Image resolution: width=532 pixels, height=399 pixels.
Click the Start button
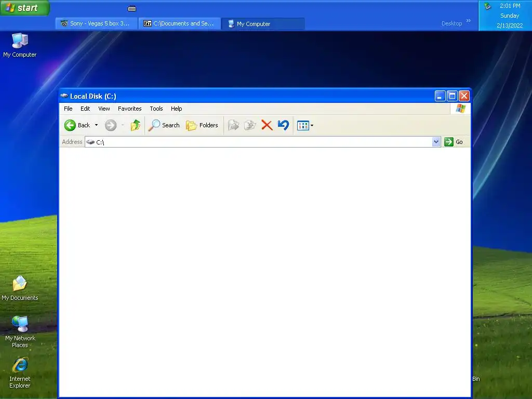click(25, 8)
